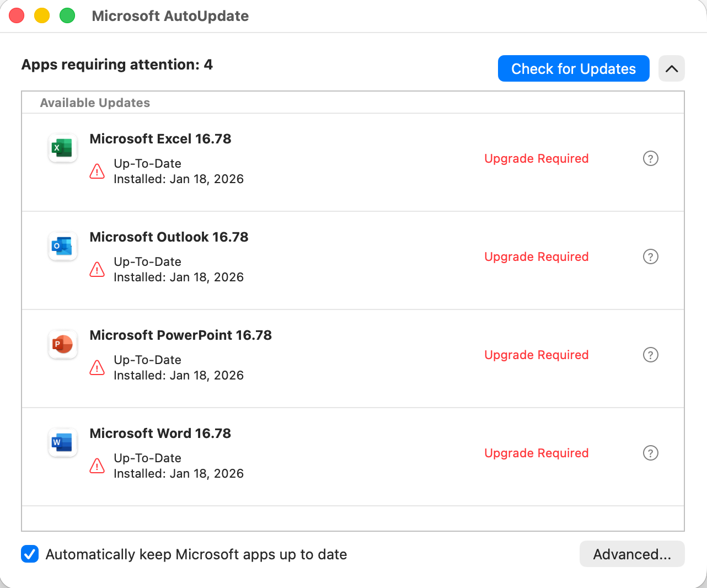Click Upgrade Required next to Word
The height and width of the screenshot is (588, 707).
pos(536,453)
